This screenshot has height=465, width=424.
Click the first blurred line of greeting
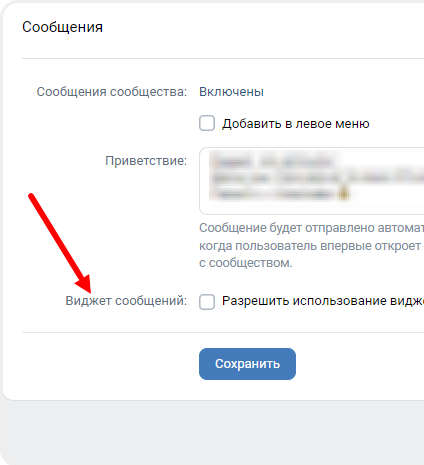pos(272,162)
